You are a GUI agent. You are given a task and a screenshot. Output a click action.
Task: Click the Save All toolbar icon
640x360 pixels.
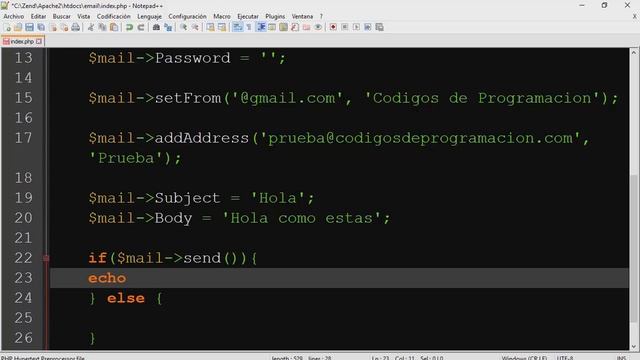tap(41, 27)
